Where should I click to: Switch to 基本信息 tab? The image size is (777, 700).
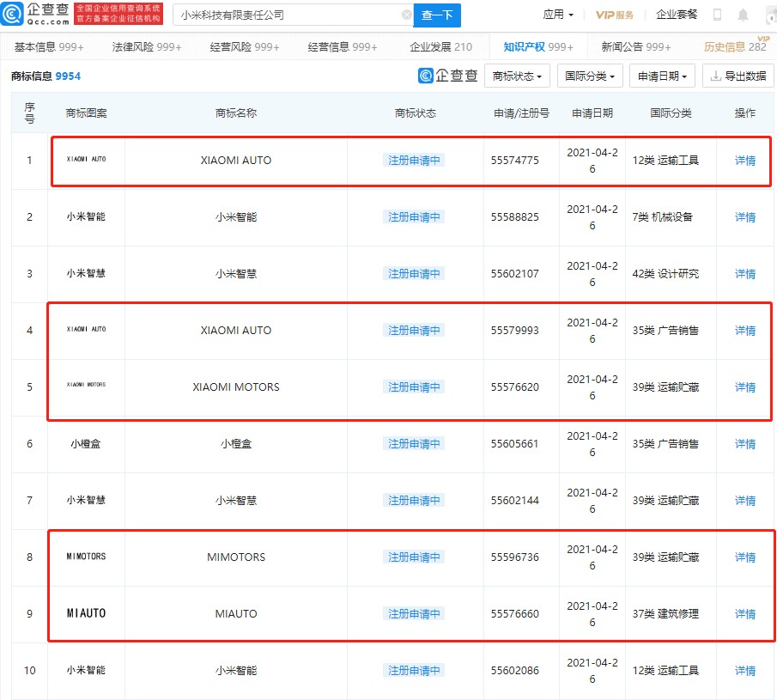[49, 47]
